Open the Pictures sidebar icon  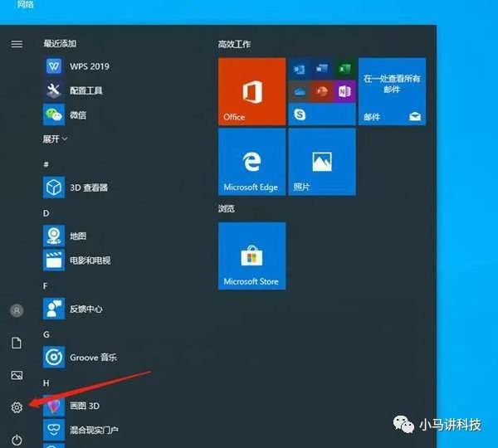pos(17,375)
